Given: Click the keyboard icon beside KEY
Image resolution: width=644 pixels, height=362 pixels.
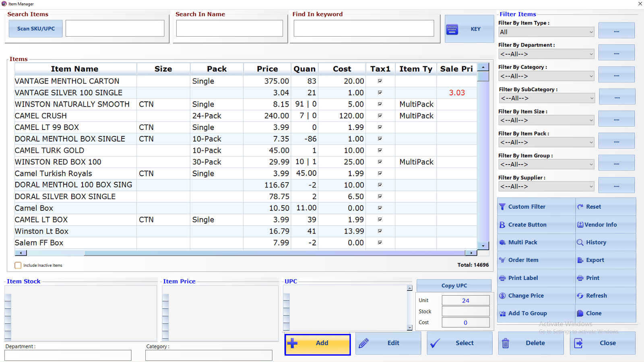Looking at the screenshot, I should tap(452, 29).
